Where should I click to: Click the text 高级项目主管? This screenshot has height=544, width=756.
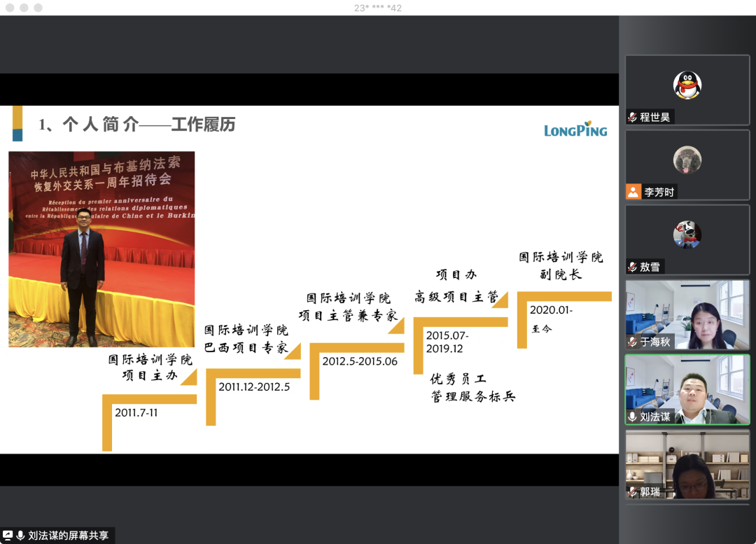[x=456, y=297]
